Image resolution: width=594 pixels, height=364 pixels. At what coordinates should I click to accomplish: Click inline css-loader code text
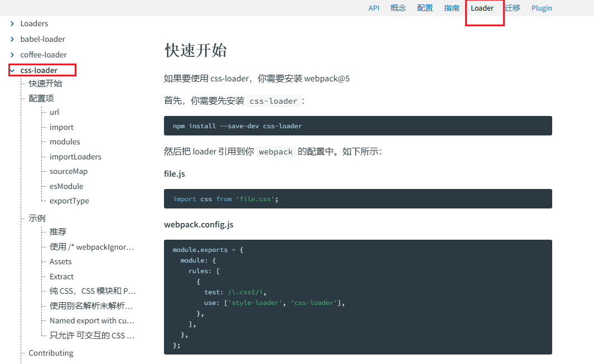(x=273, y=101)
